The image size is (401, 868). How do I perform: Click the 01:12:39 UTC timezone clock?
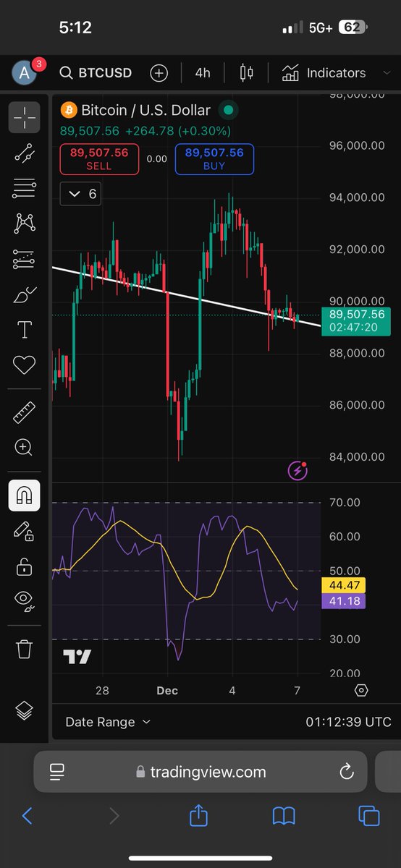[x=347, y=722]
